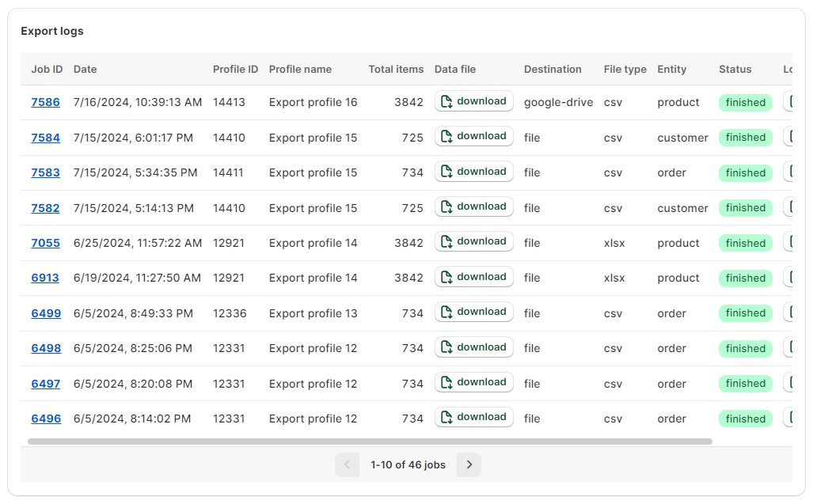
Task: Click the Status column header
Action: point(735,69)
